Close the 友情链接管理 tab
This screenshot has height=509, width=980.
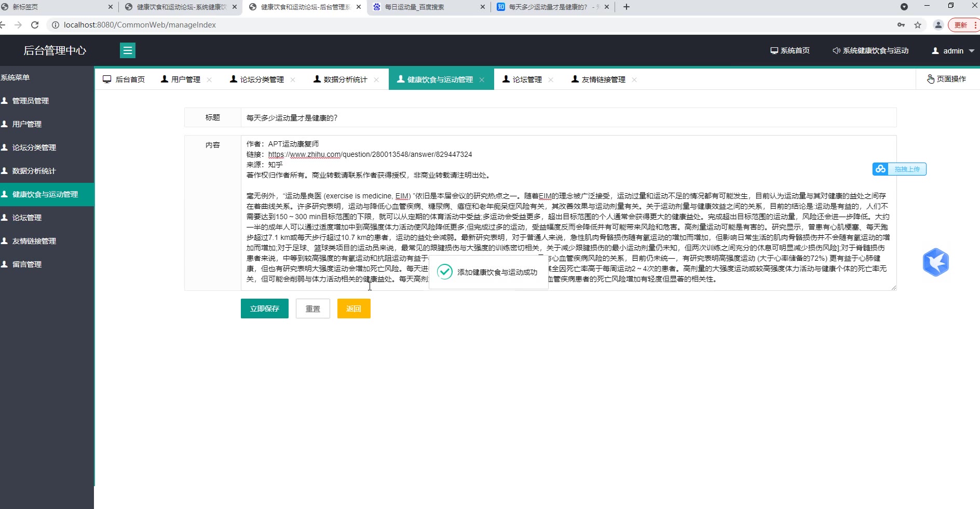coord(634,79)
